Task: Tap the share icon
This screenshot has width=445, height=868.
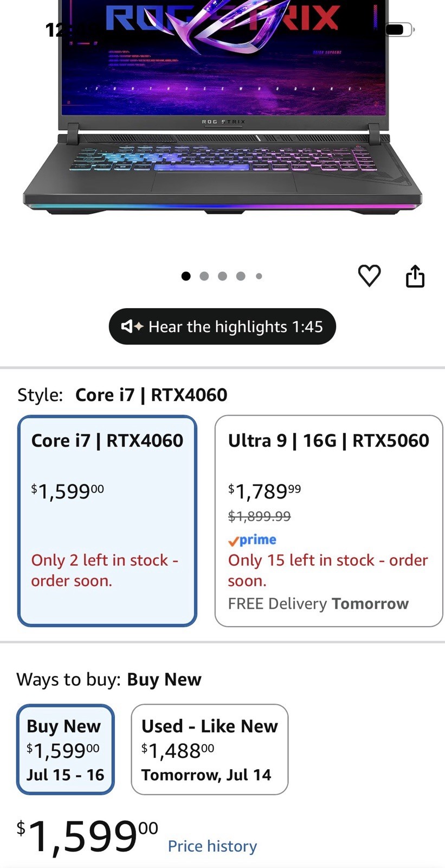Action: (x=415, y=276)
